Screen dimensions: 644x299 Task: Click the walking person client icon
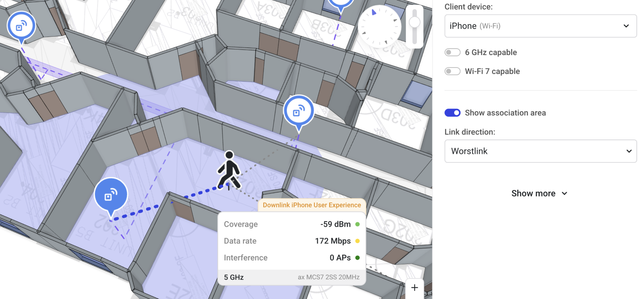click(229, 170)
